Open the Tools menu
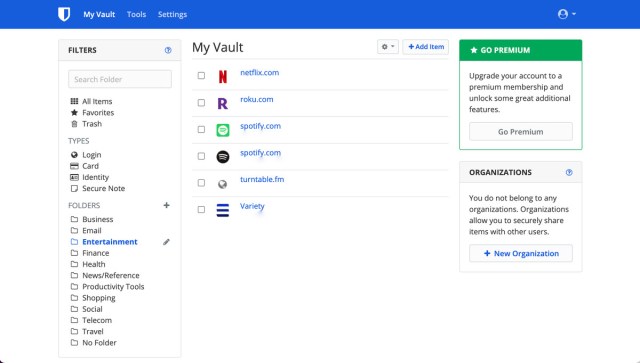This screenshot has width=640, height=363. tap(136, 14)
